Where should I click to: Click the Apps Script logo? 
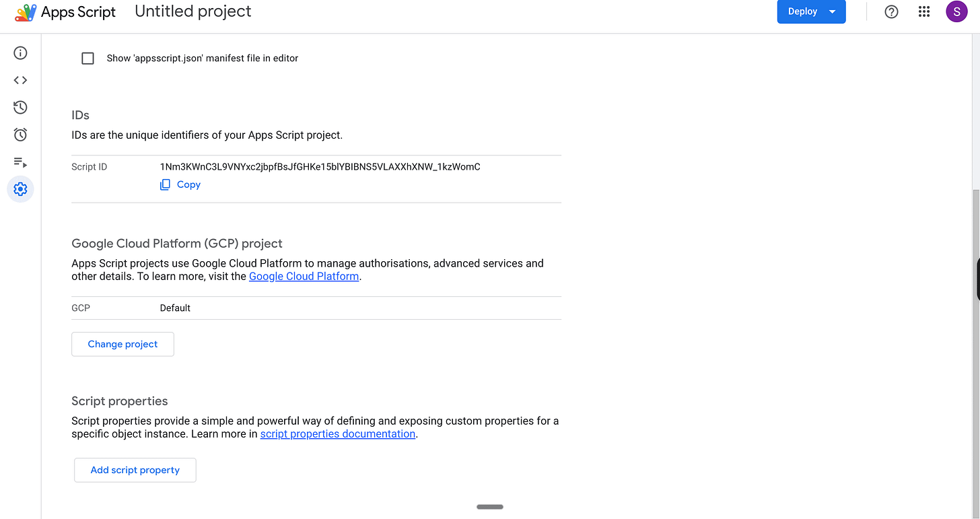(26, 12)
